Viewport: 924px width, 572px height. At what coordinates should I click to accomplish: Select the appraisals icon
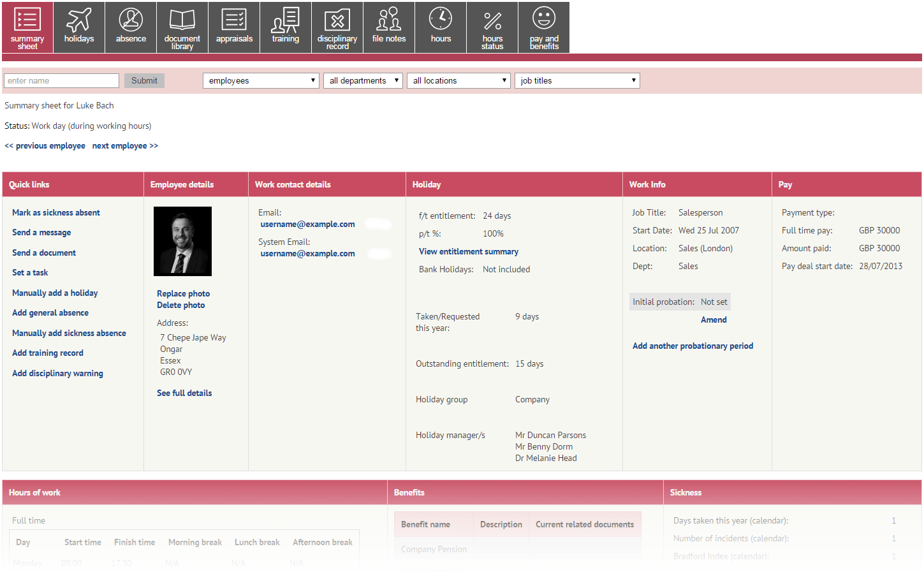pyautogui.click(x=233, y=27)
